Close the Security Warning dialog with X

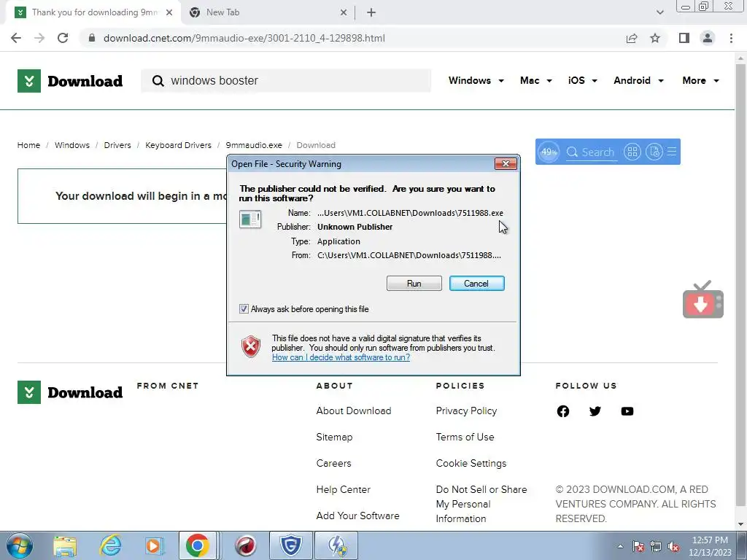506,164
